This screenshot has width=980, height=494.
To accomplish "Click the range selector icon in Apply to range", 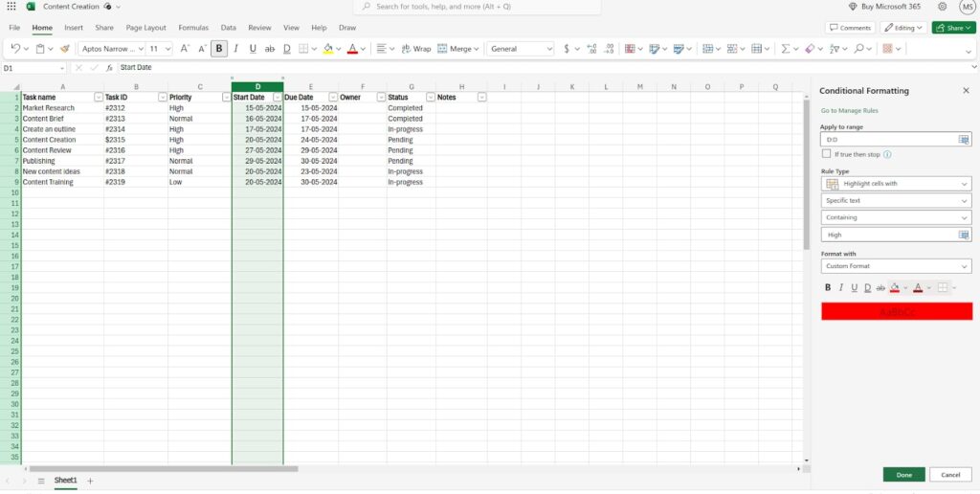I will [964, 140].
